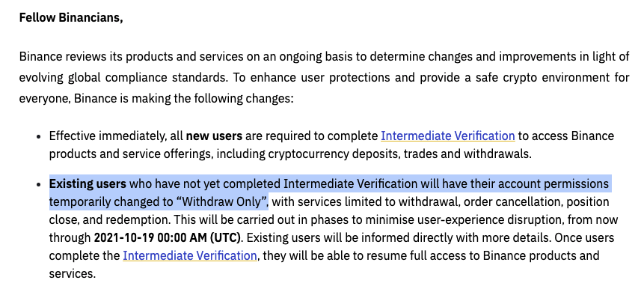The image size is (644, 301).
Task: Click the bold 'new users' text
Action: [x=214, y=136]
